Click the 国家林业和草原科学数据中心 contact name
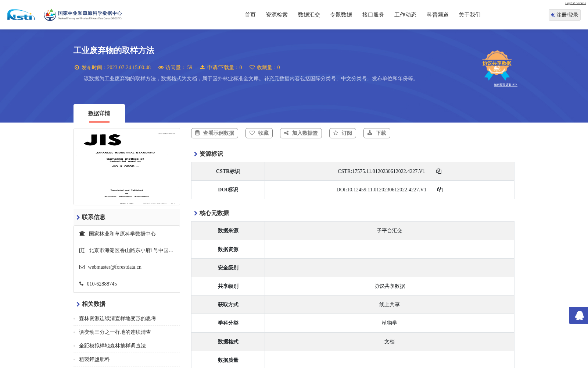This screenshot has height=368, width=588. coord(122,234)
